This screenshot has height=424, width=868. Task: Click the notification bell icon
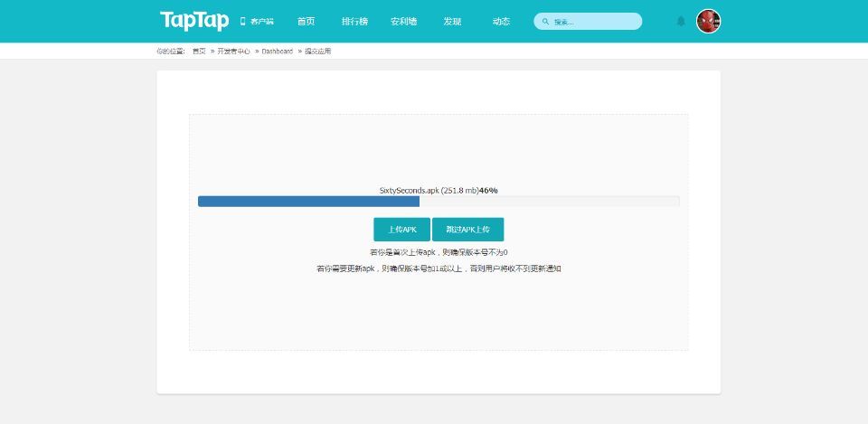point(681,21)
